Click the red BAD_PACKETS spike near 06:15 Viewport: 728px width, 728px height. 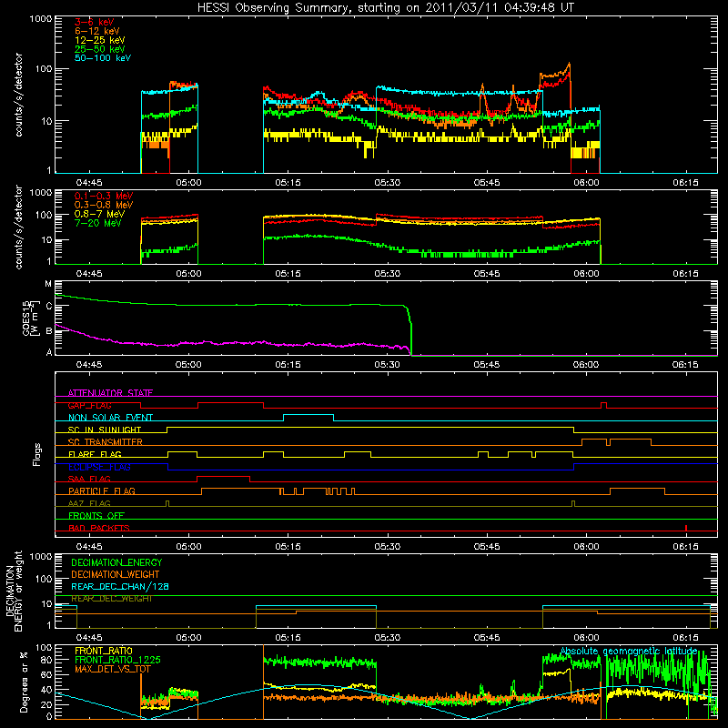point(686,528)
